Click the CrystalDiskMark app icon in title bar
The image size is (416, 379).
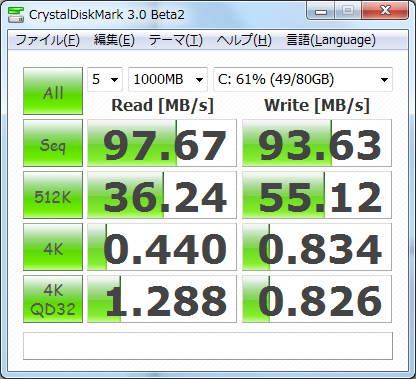coord(16,14)
